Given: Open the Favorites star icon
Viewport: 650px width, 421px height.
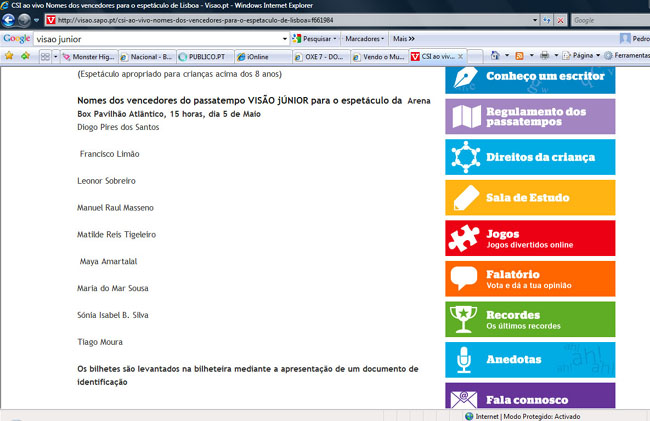Looking at the screenshot, I should pyautogui.click(x=9, y=56).
